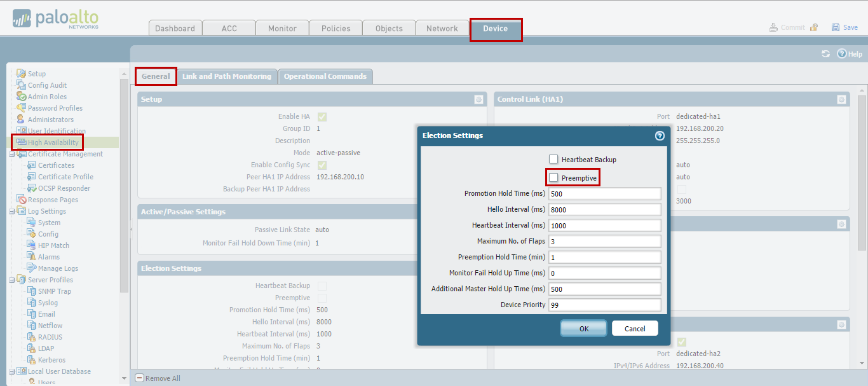Click the Save disk icon

point(836,27)
